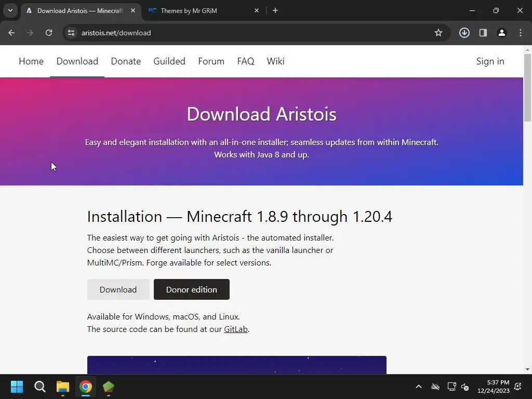Expand the tab search dropdown arrow
The image size is (532, 399).
10,10
